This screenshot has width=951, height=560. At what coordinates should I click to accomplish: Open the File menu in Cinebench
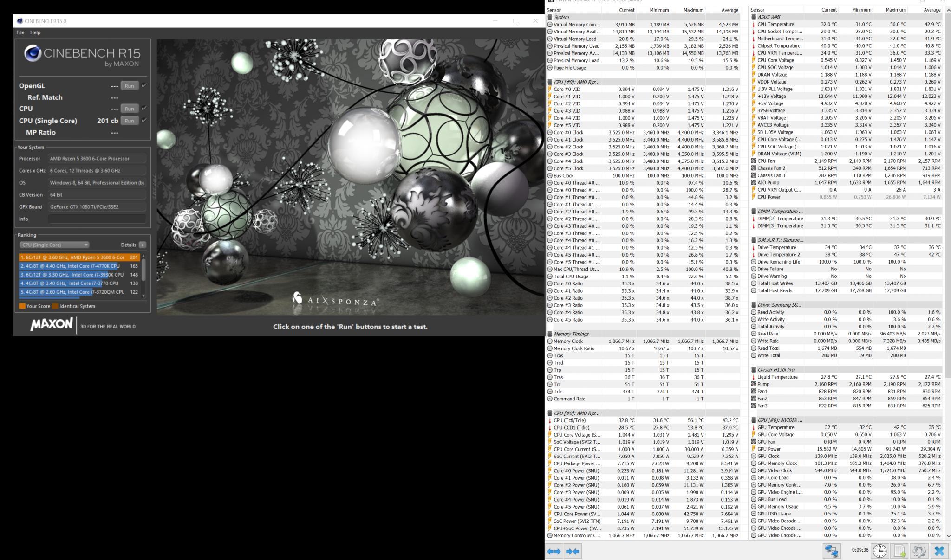point(20,32)
